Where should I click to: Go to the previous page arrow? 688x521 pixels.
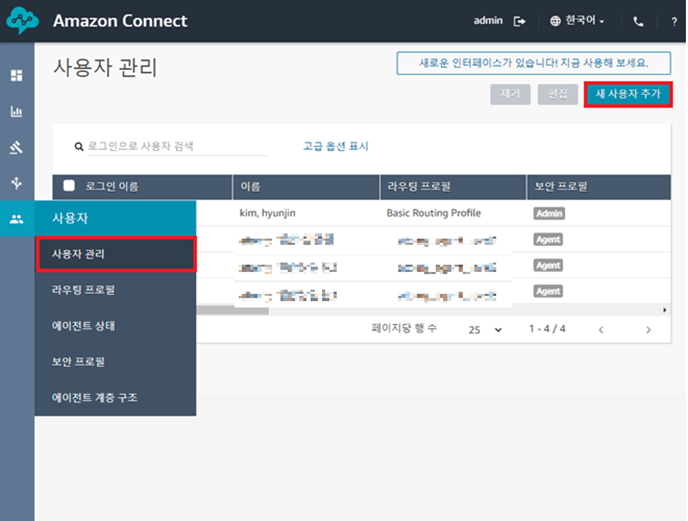(x=601, y=330)
